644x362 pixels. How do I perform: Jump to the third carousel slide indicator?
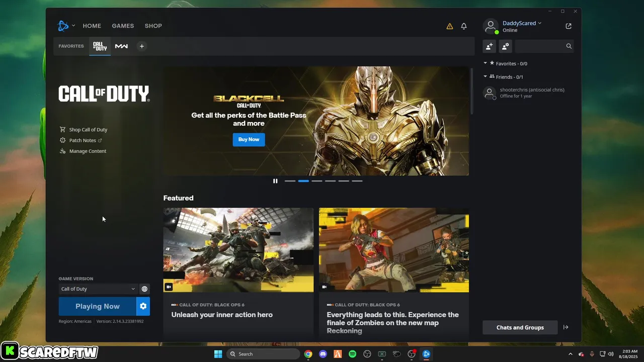coord(317,181)
